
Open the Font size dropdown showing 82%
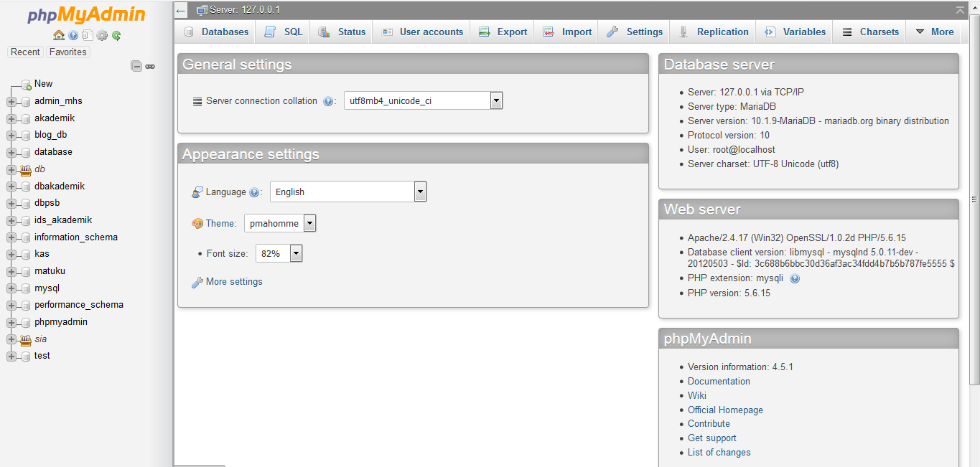click(279, 253)
